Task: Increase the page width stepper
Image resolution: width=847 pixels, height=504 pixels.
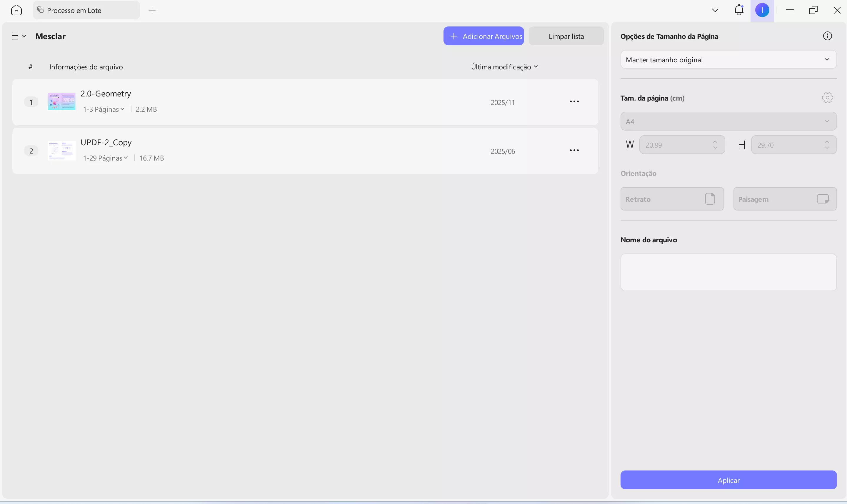Action: (715, 142)
